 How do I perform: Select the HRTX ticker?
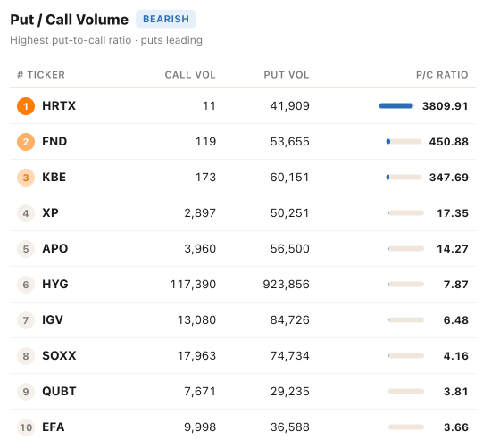59,105
